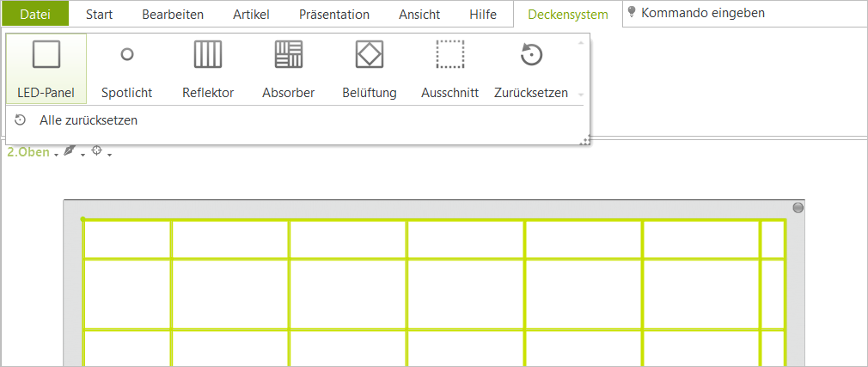Screen dimensions: 868x367
Task: Click the gray round handle on ceiling frame
Action: tap(798, 208)
